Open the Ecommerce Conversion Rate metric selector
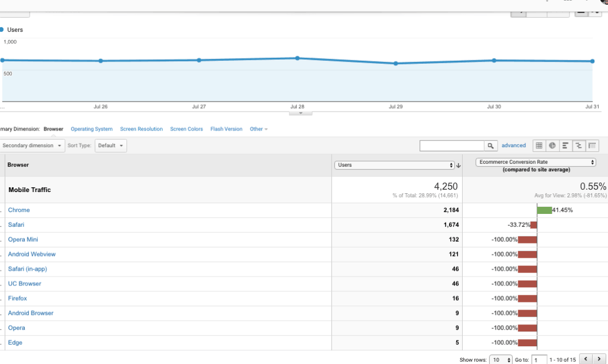 point(536,162)
